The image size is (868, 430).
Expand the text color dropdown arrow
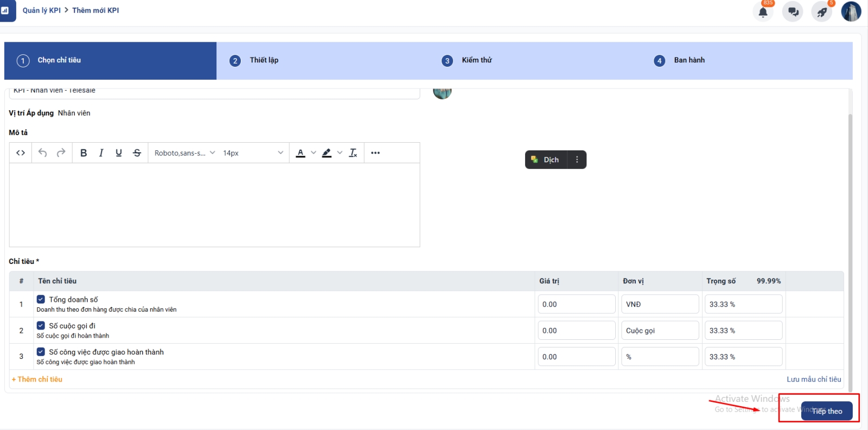click(x=314, y=153)
